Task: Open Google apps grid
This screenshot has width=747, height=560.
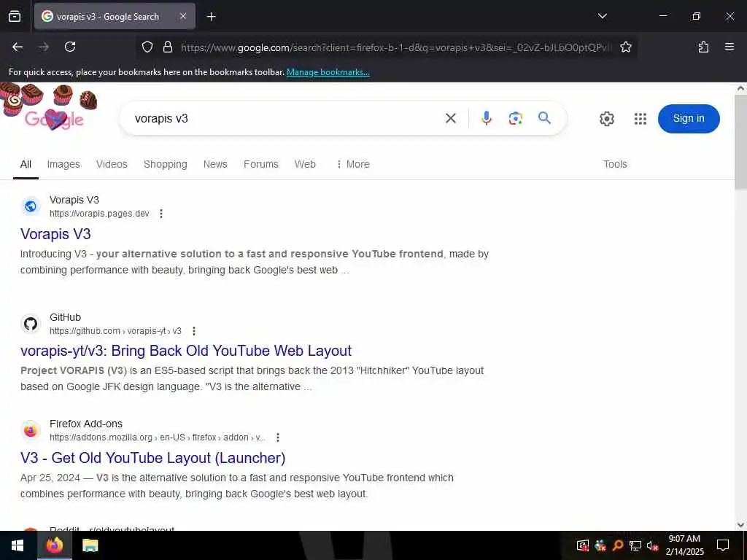Action: coord(640,119)
